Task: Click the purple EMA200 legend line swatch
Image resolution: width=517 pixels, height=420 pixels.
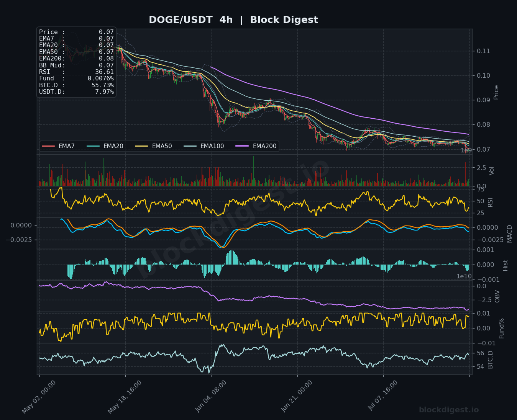Action: (x=243, y=146)
